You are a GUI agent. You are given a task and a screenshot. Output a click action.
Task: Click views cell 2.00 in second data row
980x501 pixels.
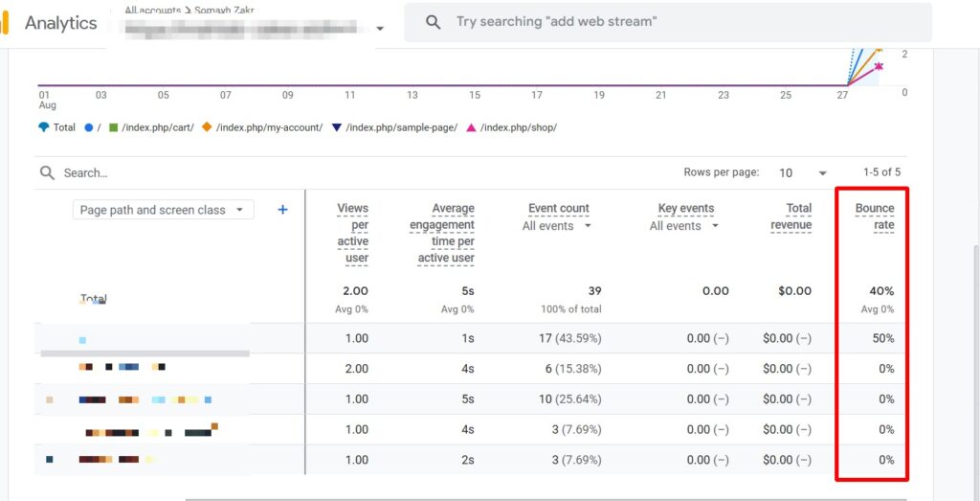(356, 369)
